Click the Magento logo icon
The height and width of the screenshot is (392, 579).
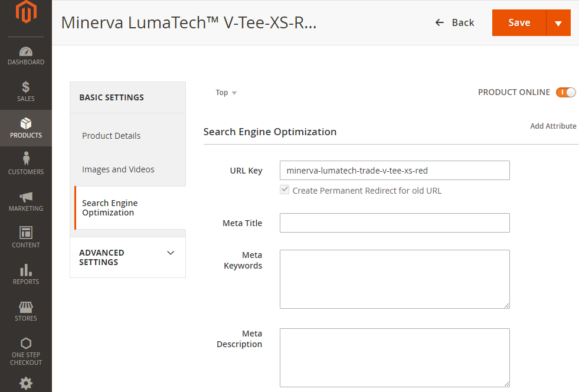click(x=25, y=12)
